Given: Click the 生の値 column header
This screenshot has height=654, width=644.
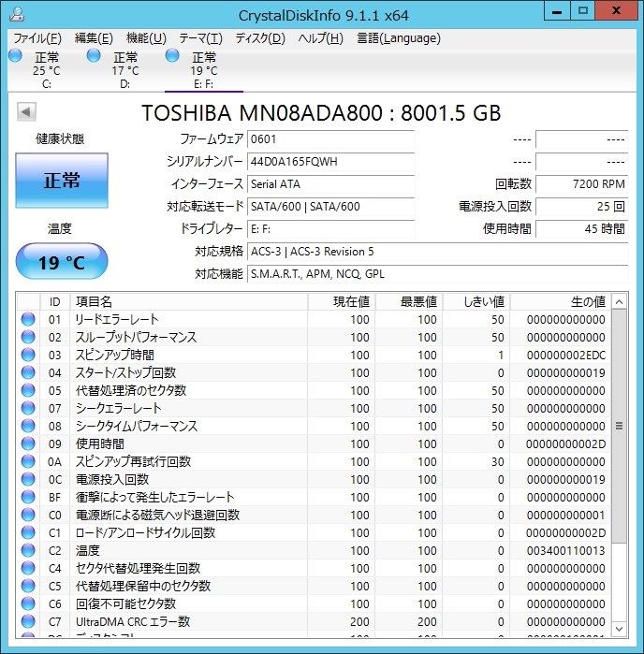Looking at the screenshot, I should (x=561, y=301).
